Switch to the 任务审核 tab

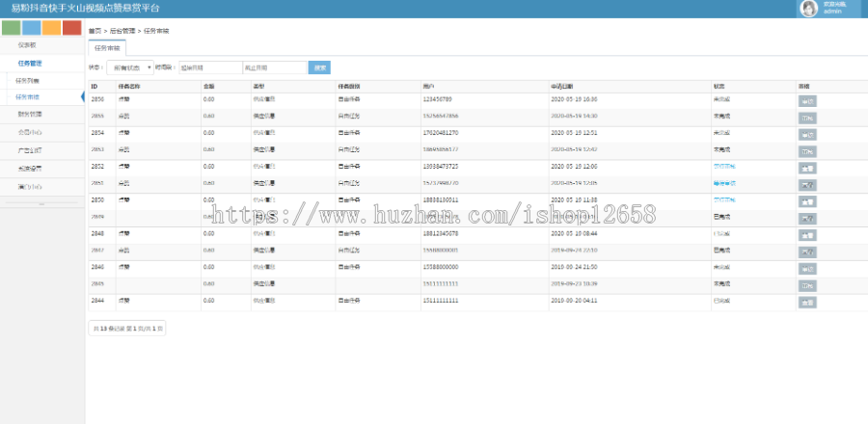coord(107,46)
